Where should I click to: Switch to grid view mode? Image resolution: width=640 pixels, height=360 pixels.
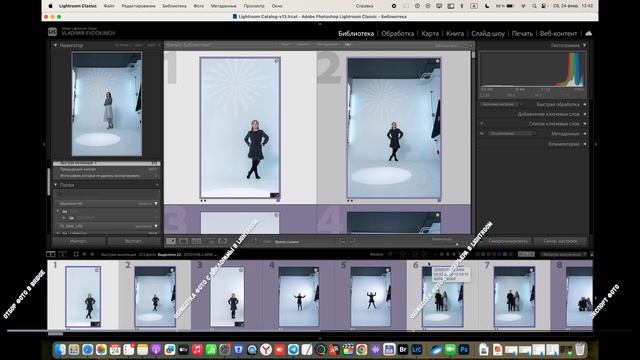point(171,242)
